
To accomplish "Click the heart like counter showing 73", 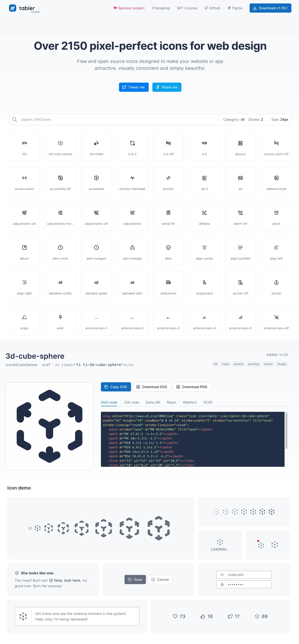I will 179,616.
